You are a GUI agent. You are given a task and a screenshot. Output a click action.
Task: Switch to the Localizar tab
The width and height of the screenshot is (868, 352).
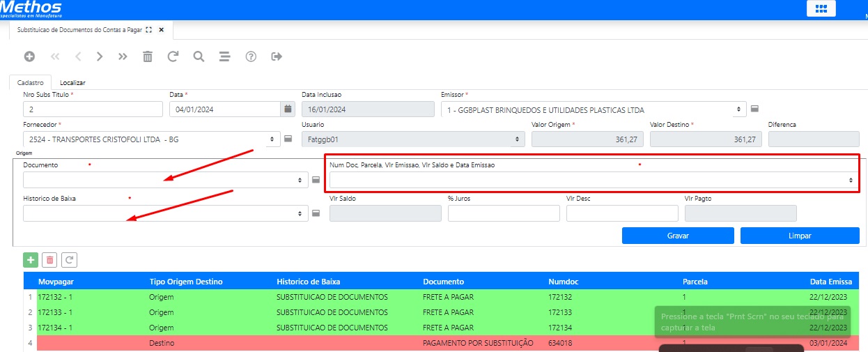click(x=72, y=82)
